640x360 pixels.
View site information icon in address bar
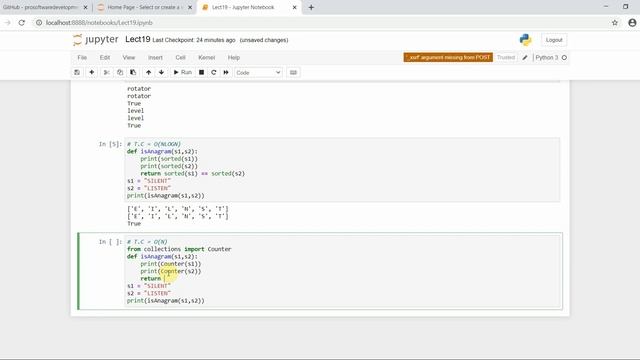coord(39,23)
